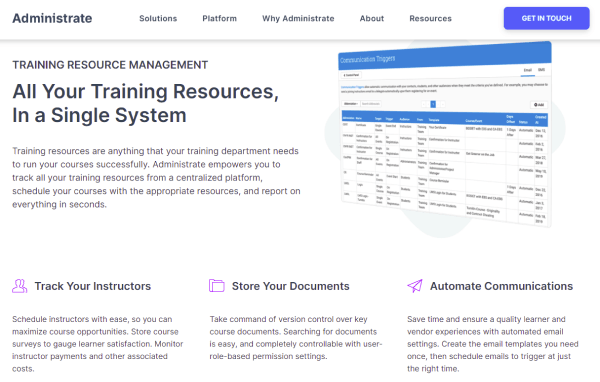Click the Track Your Instructors heading
Viewport: 600px width, 382px height.
click(93, 286)
